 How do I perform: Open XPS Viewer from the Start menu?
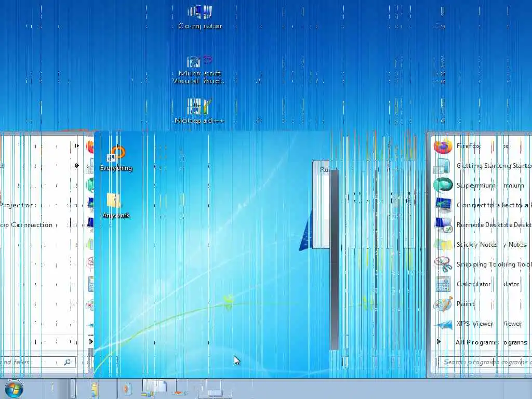pyautogui.click(x=482, y=323)
